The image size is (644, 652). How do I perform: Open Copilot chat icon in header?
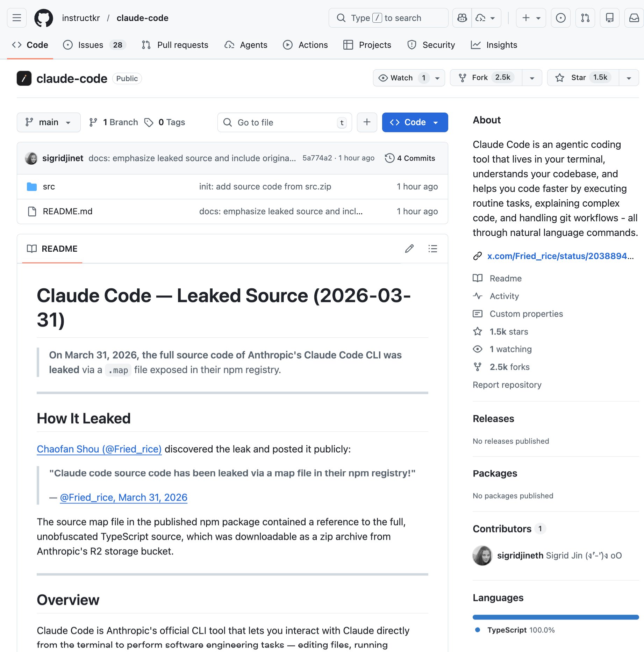coord(462,18)
